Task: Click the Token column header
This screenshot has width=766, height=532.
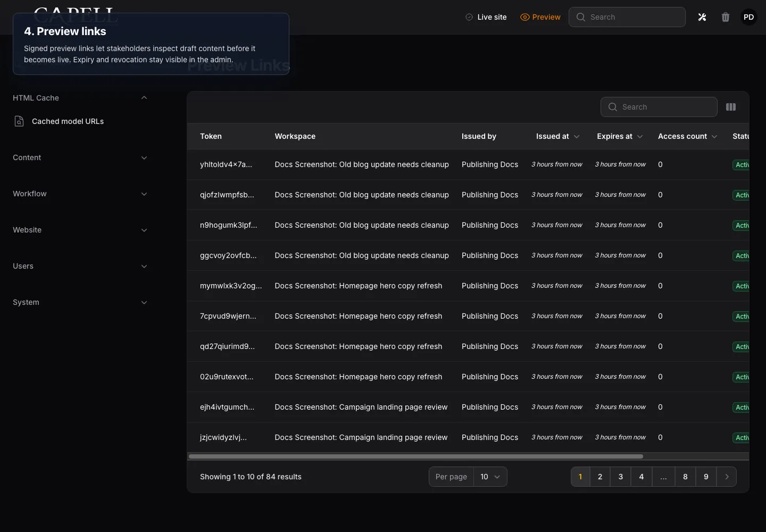Action: tap(211, 136)
